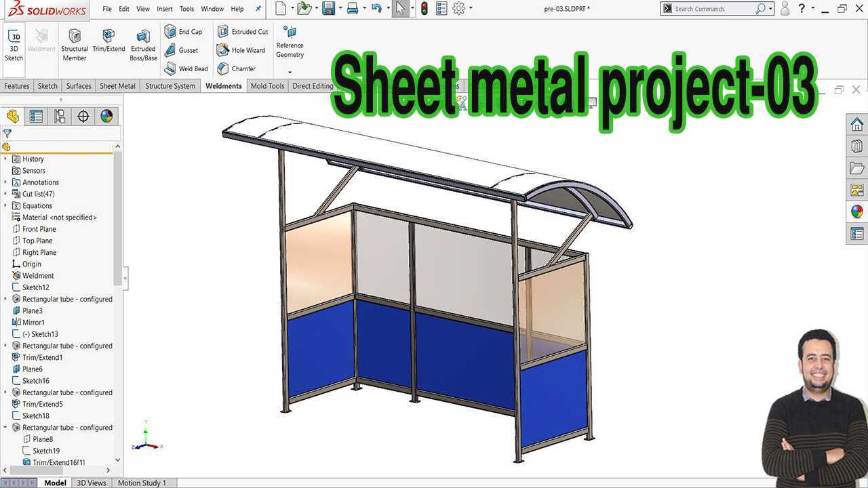Screen dimensions: 868x488
Task: Open File Explorer in the task pane
Action: pos(857,168)
